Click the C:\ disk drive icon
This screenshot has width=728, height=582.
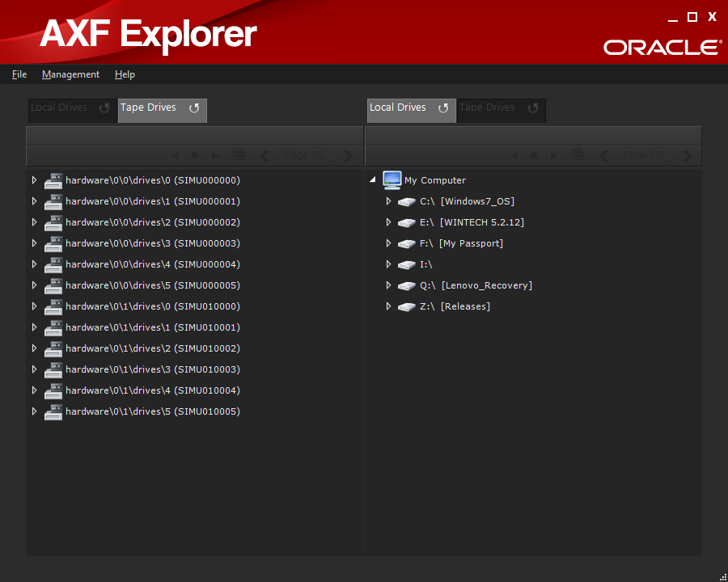pos(407,202)
